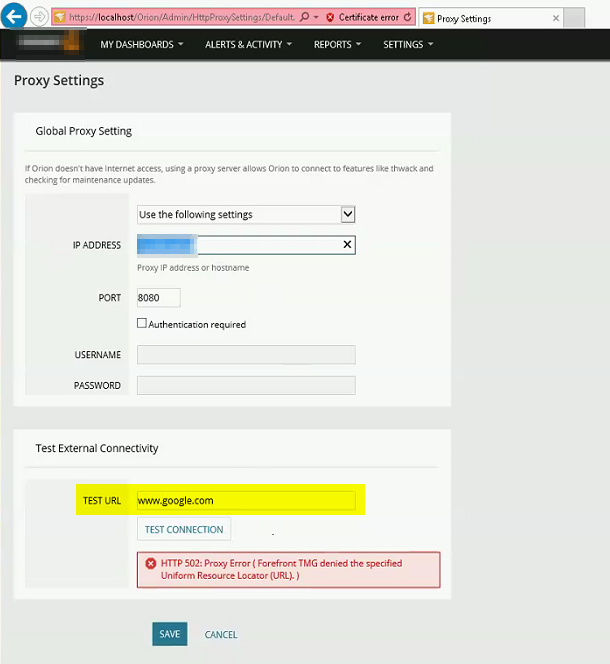Click the red error icon in HTTP 502 message
Image resolution: width=610 pixels, height=664 pixels.
150,564
